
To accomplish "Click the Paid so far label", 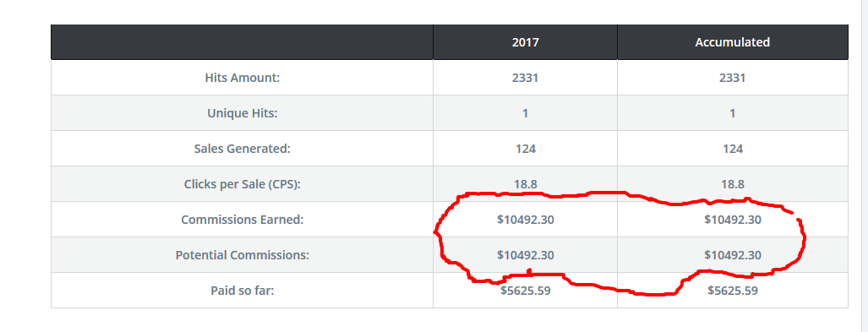I will coord(243,290).
